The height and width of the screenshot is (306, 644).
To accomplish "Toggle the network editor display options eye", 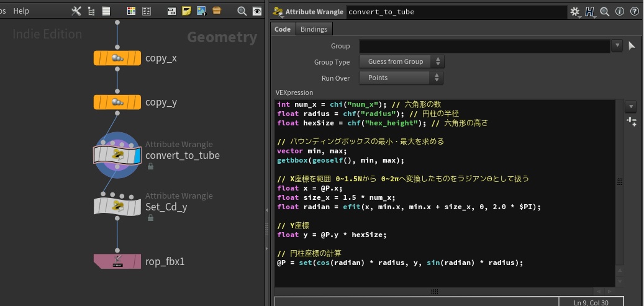I will pos(257,12).
